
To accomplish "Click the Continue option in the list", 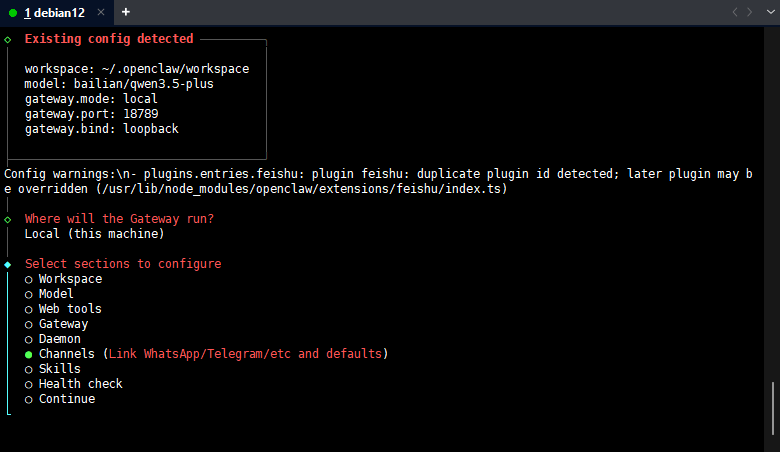I will [x=66, y=399].
